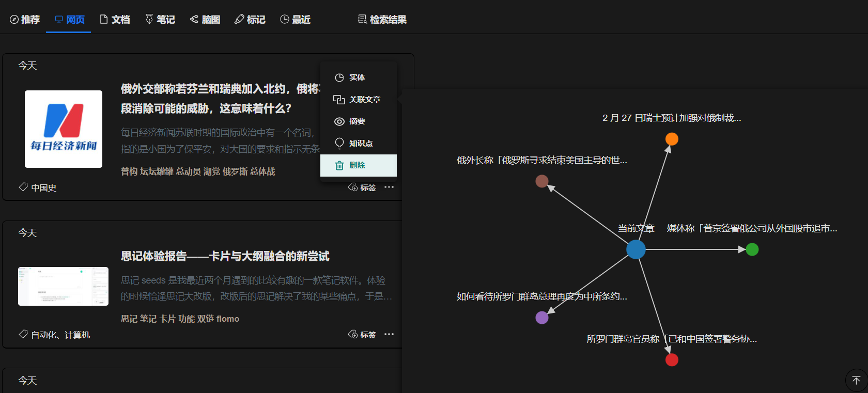This screenshot has height=393, width=868.
Task: Click 删除 to delete the article
Action: click(359, 165)
